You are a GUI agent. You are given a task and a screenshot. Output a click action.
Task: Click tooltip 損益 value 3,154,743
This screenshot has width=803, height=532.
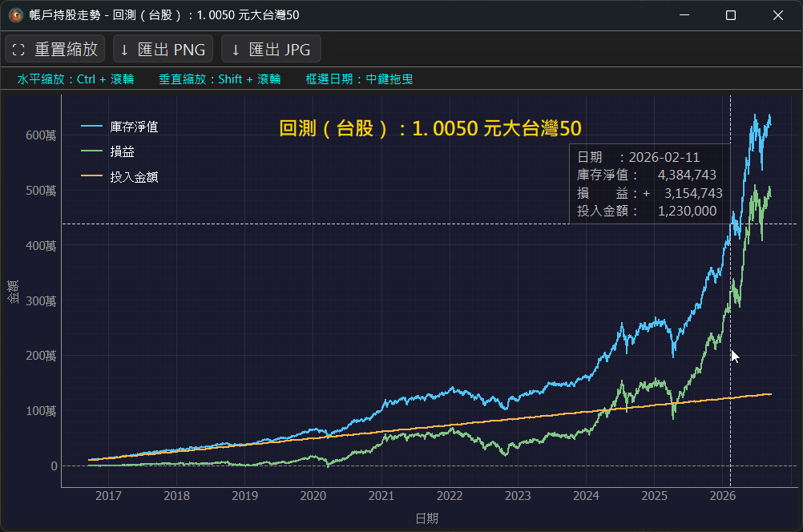[x=693, y=193]
